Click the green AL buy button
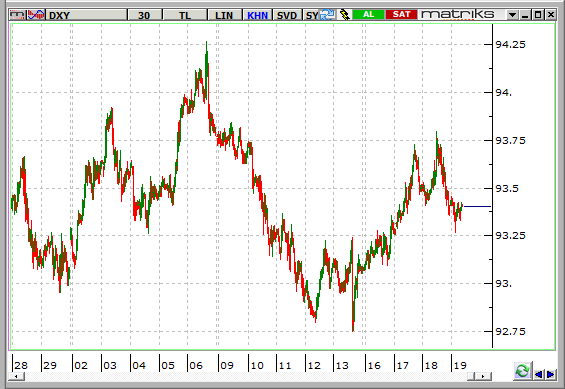Image resolution: width=565 pixels, height=389 pixels. 368,14
